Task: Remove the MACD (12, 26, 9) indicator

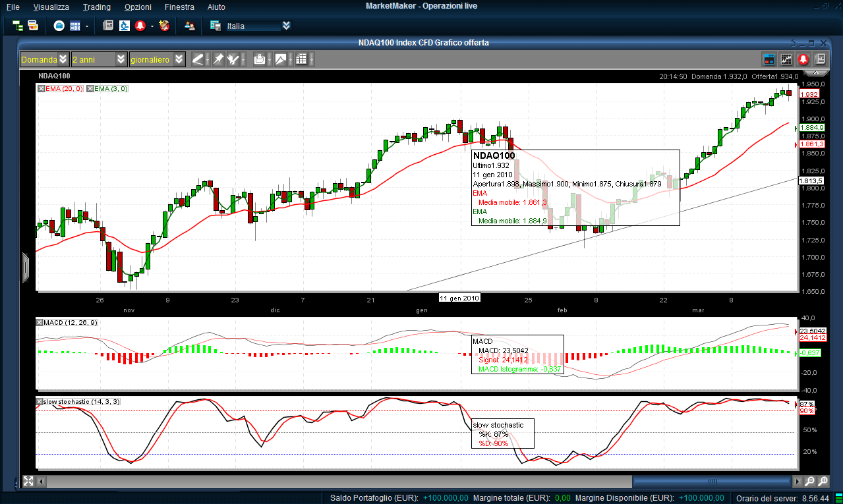Action: [x=40, y=323]
